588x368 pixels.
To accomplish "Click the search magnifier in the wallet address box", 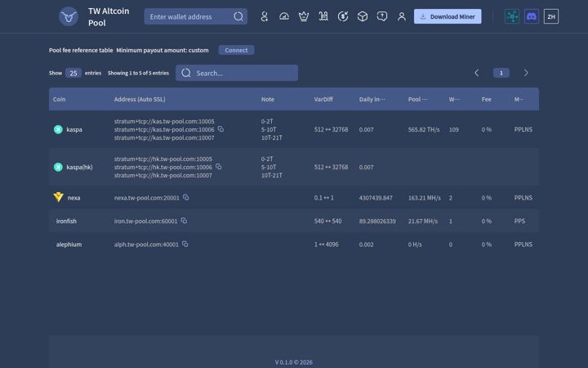I will pos(238,16).
